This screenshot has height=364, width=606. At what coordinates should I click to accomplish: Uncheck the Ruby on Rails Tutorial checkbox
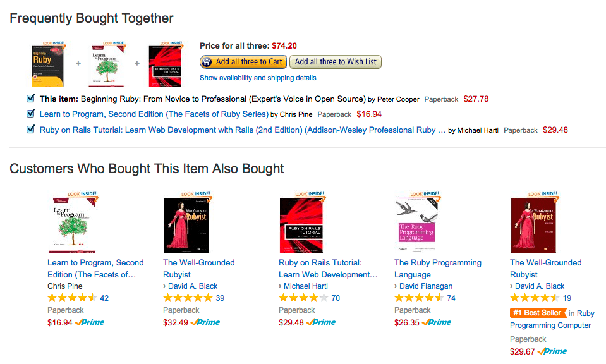point(28,130)
